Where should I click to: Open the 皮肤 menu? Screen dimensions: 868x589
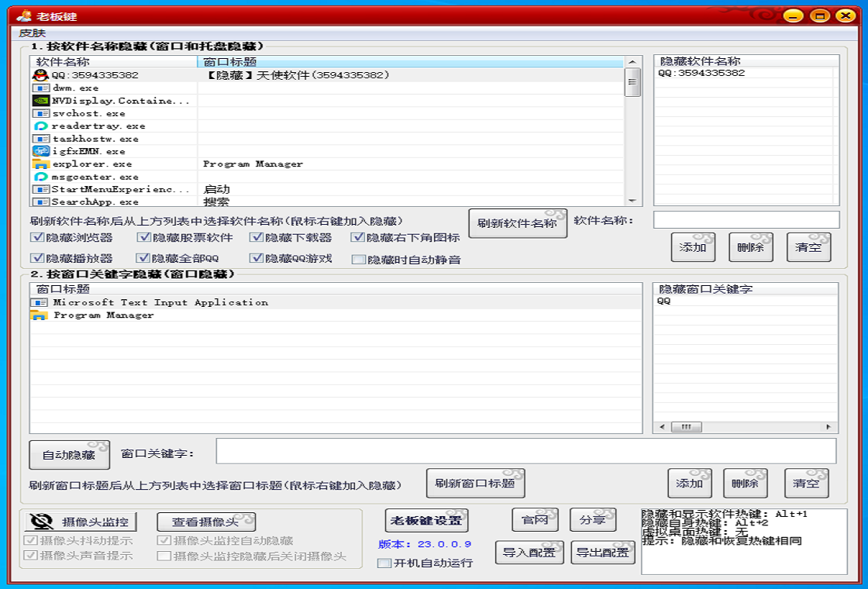click(x=32, y=33)
